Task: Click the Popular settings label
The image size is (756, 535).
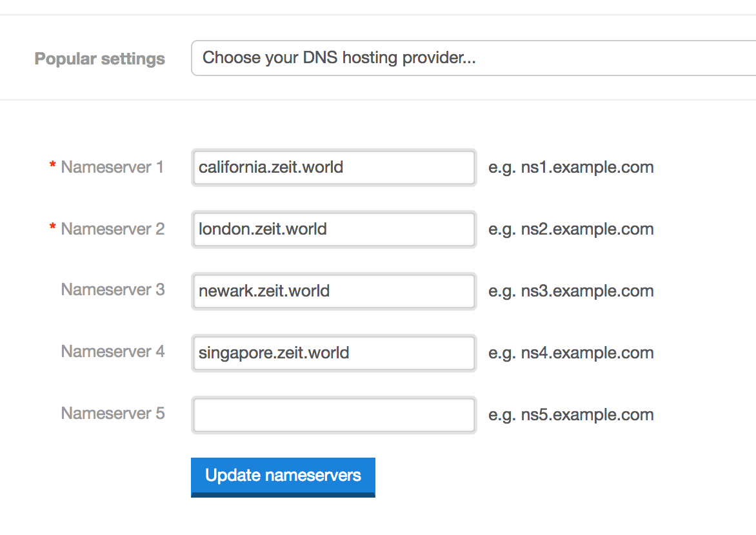Action: point(100,59)
